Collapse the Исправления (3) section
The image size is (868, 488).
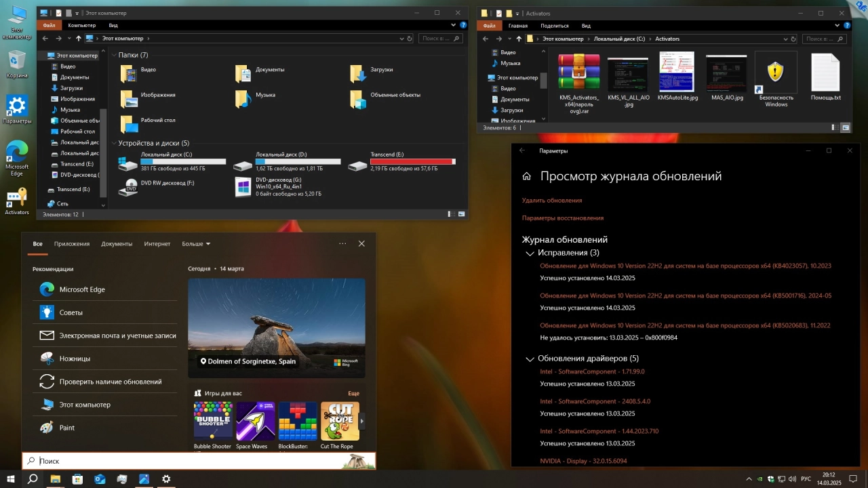point(530,253)
